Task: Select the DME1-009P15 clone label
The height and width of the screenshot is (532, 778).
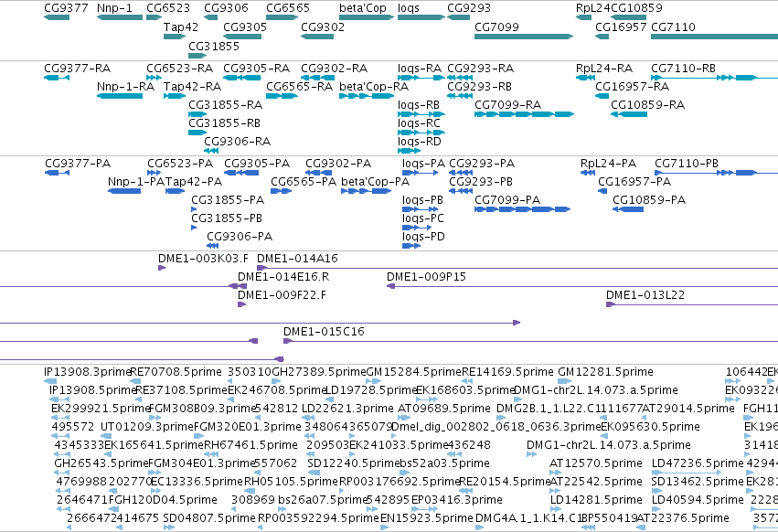Action: point(426,277)
